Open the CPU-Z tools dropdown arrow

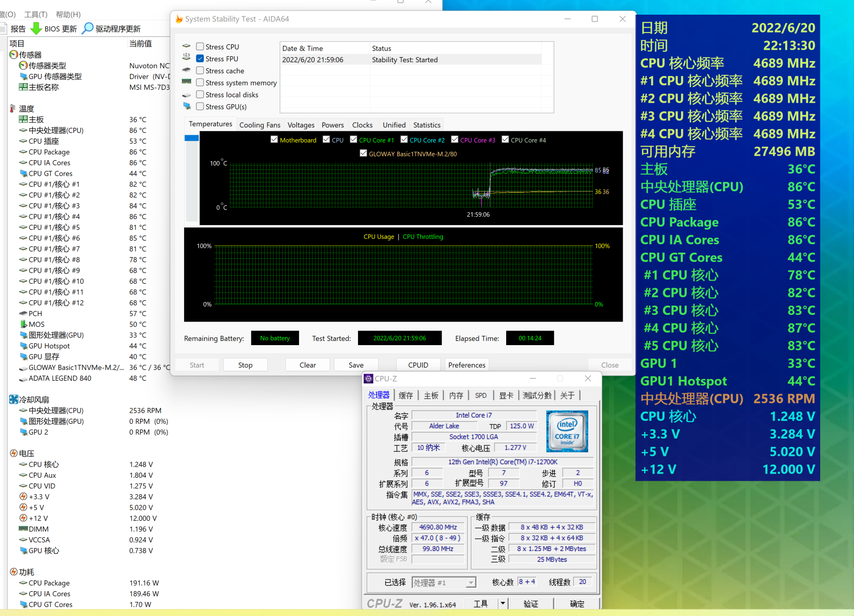503,604
